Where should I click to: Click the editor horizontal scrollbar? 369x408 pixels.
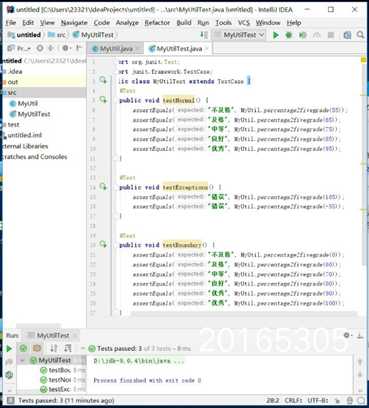(x=245, y=314)
